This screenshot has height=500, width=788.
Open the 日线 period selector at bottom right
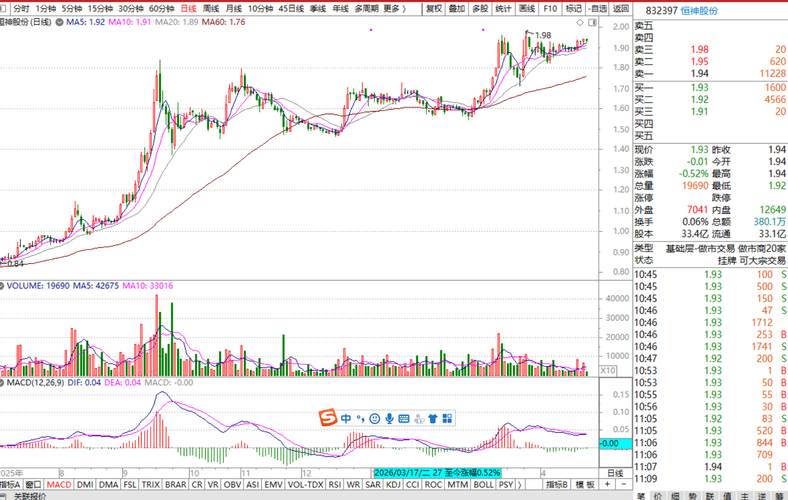coord(615,473)
